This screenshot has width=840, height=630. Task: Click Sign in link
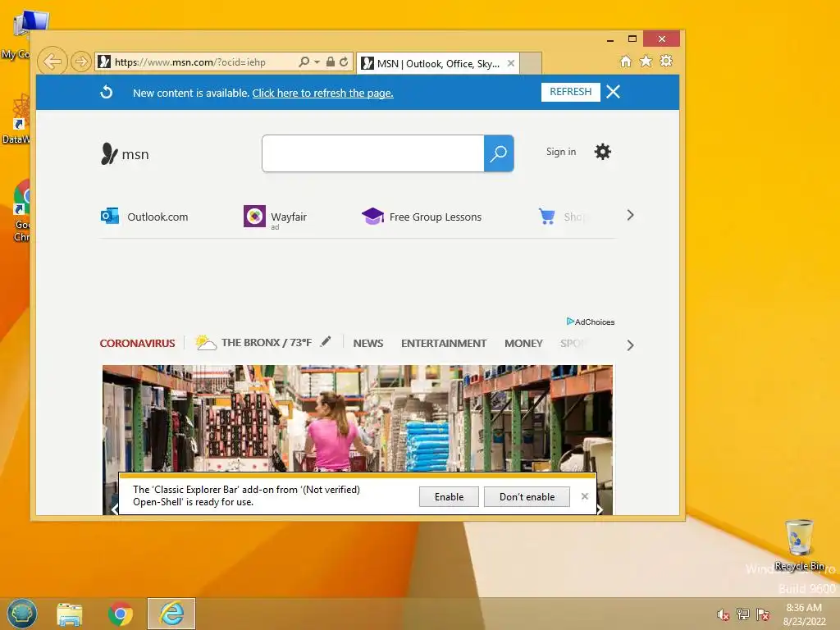pyautogui.click(x=561, y=152)
